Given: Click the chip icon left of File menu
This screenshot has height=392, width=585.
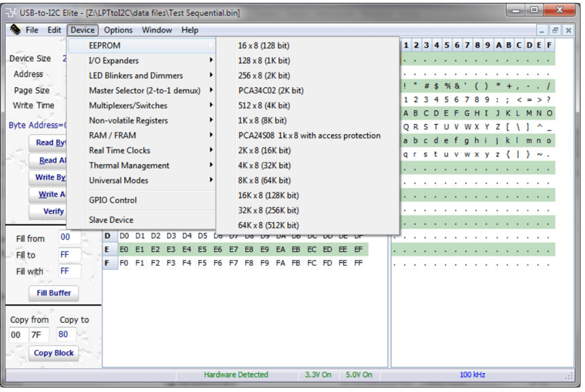Looking at the screenshot, I should (x=15, y=30).
